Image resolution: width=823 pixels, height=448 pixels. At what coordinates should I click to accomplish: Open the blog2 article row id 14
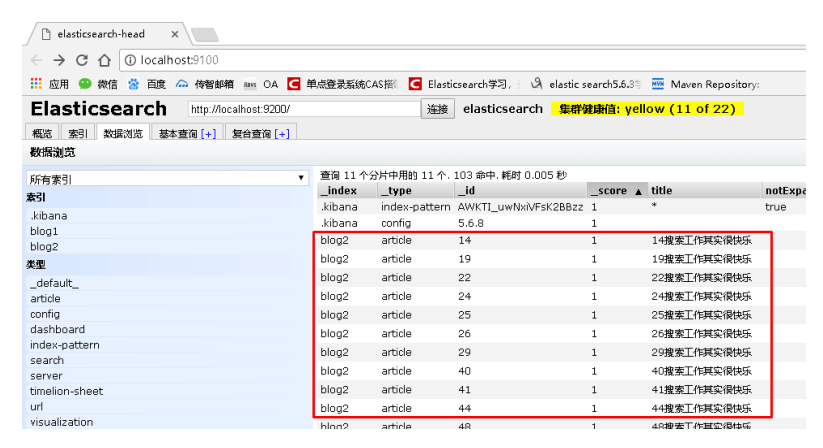click(x=562, y=240)
